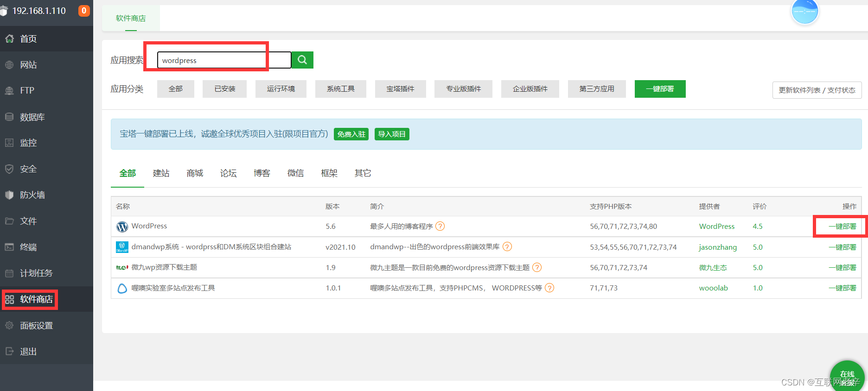Click the round blue avatar at top
This screenshot has width=868, height=391.
tap(805, 11)
